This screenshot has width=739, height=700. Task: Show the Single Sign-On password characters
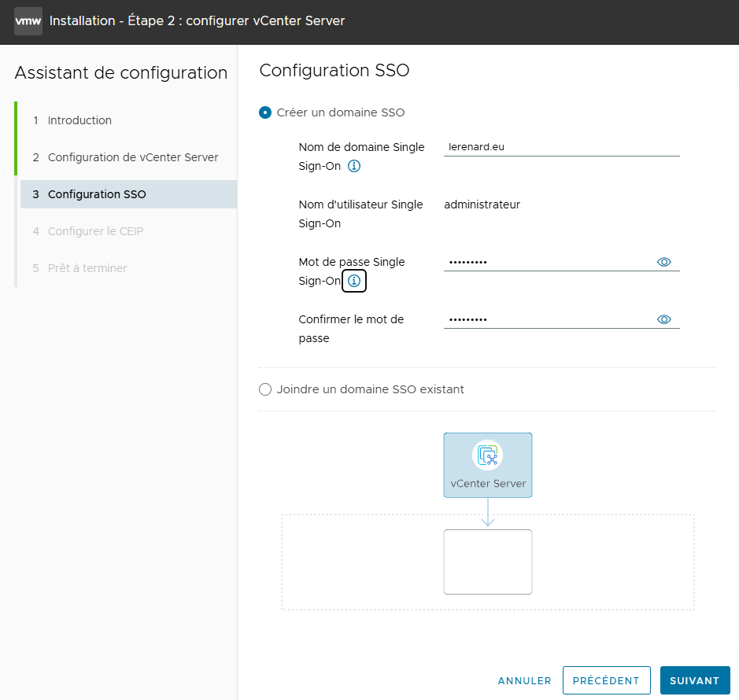point(663,262)
